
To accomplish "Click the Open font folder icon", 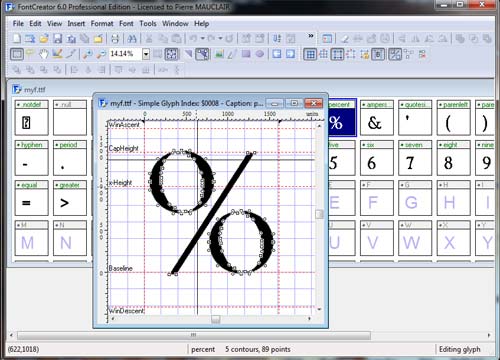I will [x=44, y=39].
